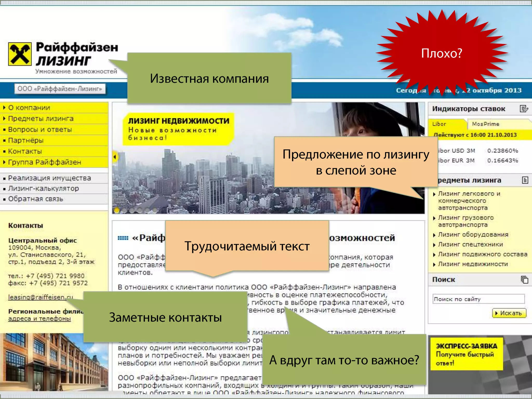
Task: Expand the Предметы лизинга left menu item
Action: click(41, 119)
